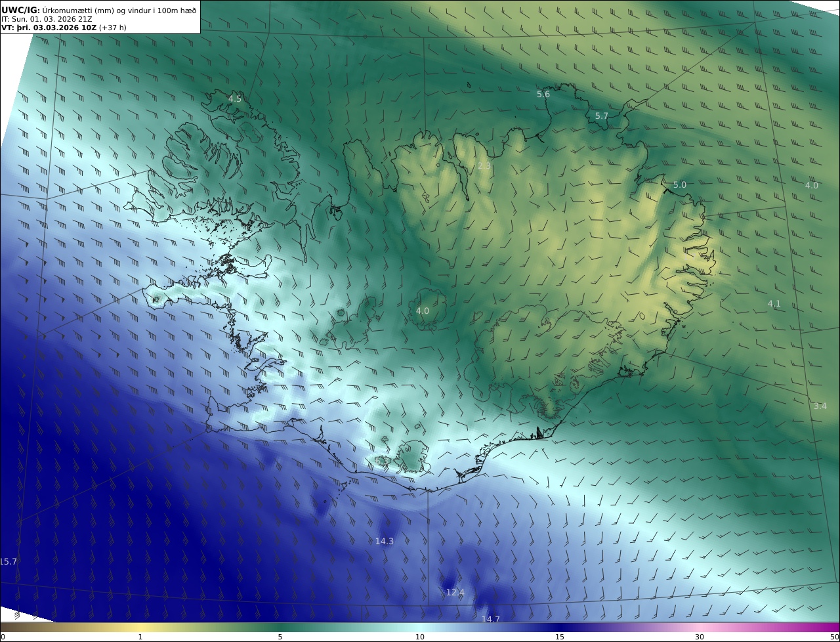Screen dimensions: 840x642
Task: Click the 2.3 value in north Iceland
Action: click(x=484, y=166)
